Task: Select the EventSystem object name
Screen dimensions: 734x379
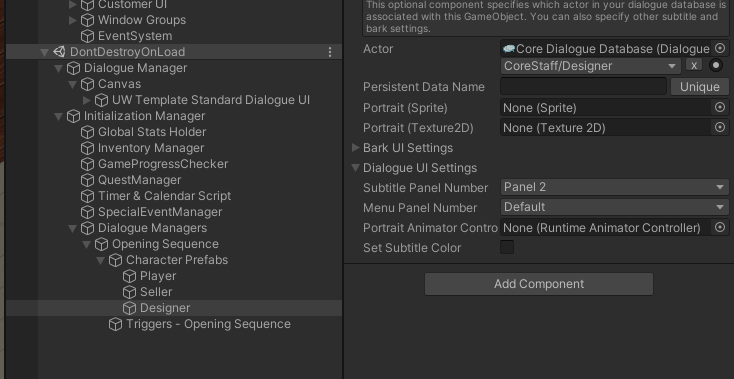Action: click(135, 36)
